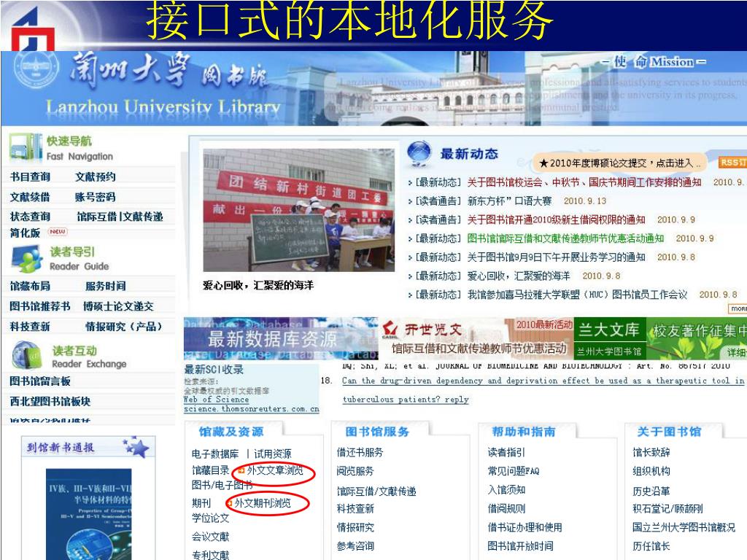
Task: Open 爱心回收，汇聚爱的海洋 news item
Action: 519,276
